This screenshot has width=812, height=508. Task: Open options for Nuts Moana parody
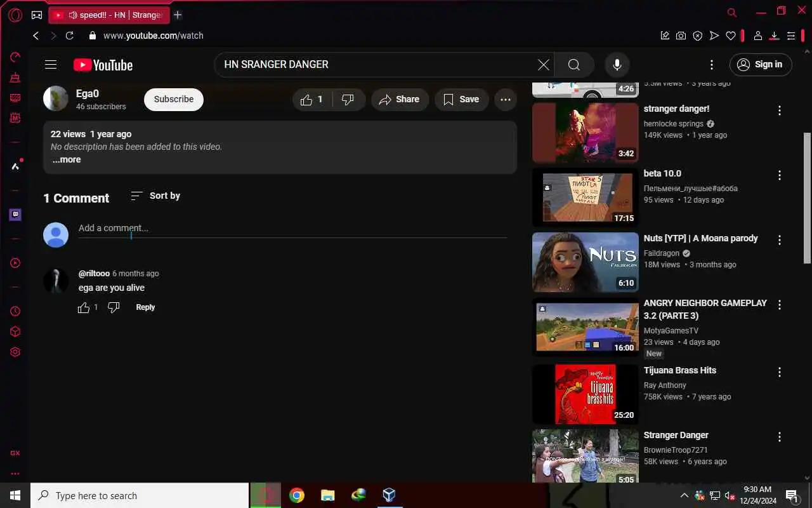point(780,240)
